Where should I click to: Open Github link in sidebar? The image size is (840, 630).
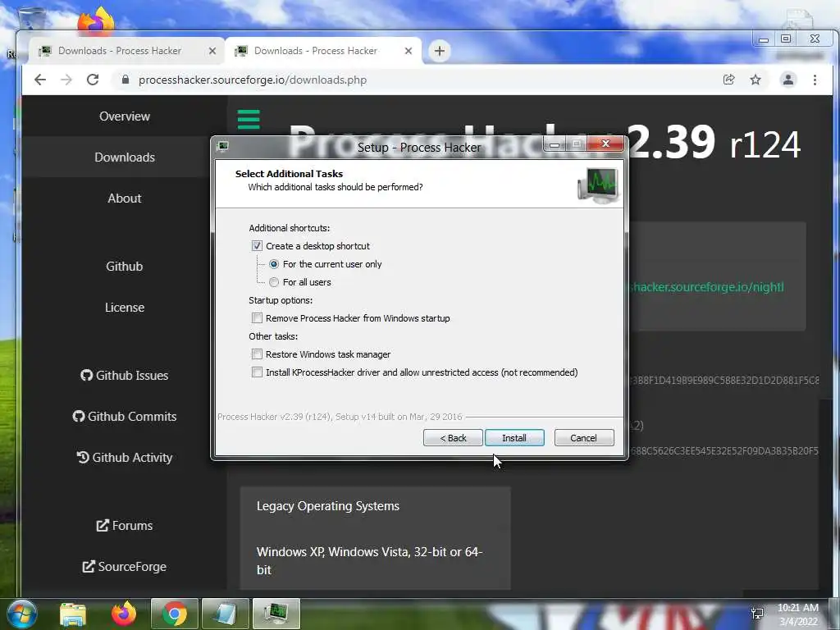coord(125,267)
